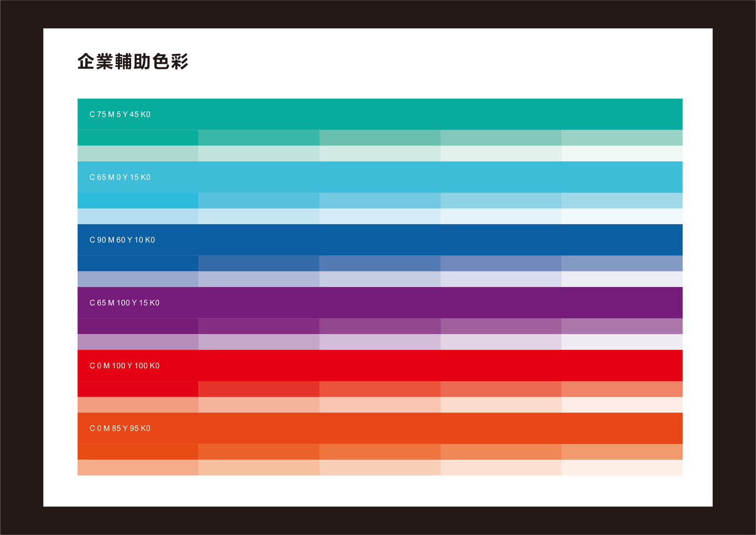Pick the fourth swatch in red's upper tint row
756x535 pixels.
pyautogui.click(x=501, y=389)
